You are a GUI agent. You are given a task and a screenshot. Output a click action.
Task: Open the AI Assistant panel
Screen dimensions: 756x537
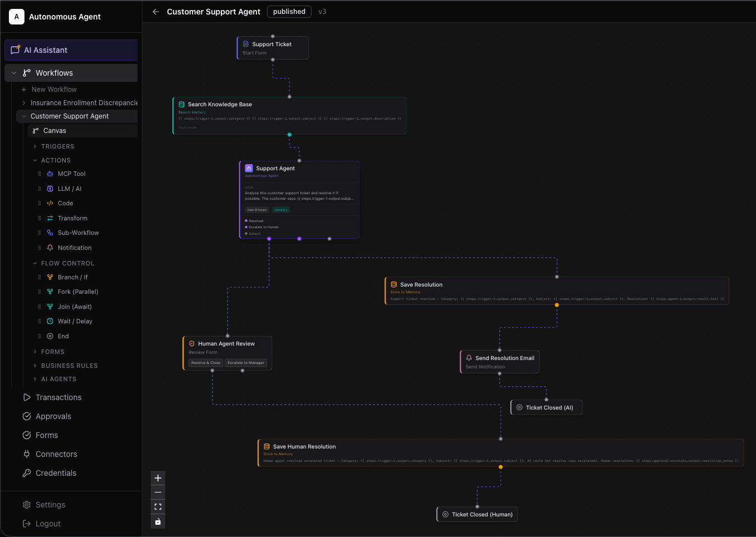click(71, 50)
